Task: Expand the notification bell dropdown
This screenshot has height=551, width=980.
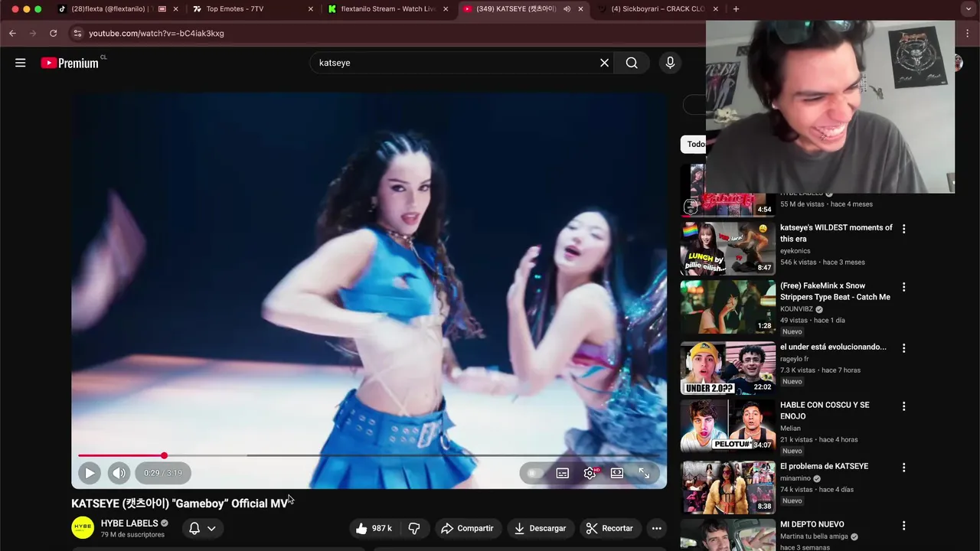Action: (202, 528)
